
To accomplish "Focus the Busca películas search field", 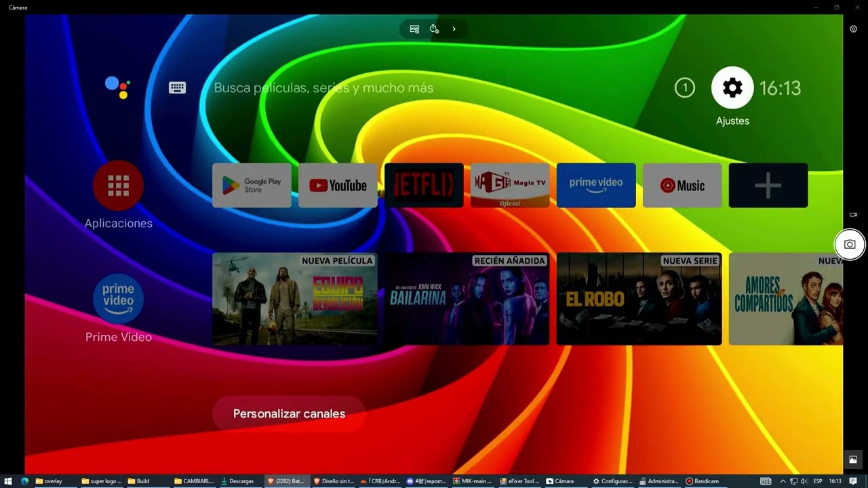I will click(323, 87).
